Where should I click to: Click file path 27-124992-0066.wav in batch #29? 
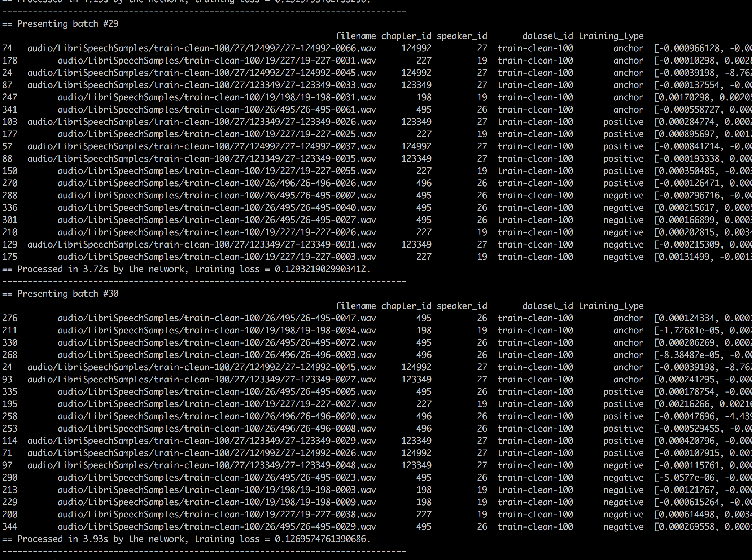coord(201,48)
